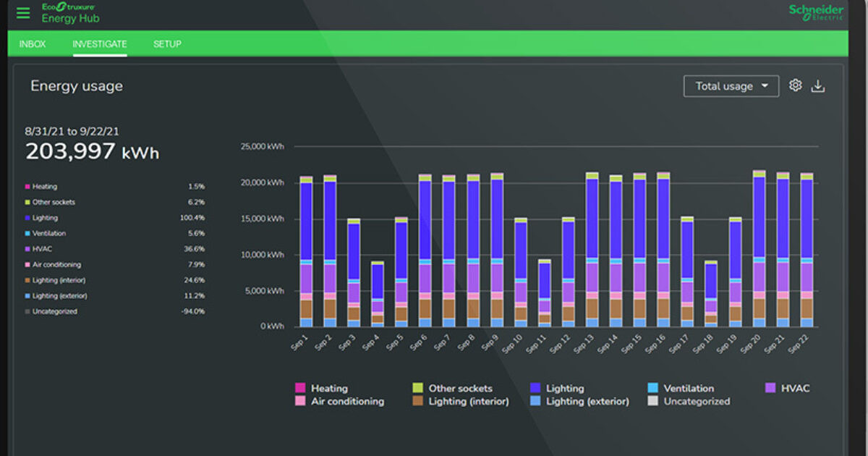Toggle Air conditioning series in the chart legend
This screenshot has width=868, height=456.
coord(339,401)
